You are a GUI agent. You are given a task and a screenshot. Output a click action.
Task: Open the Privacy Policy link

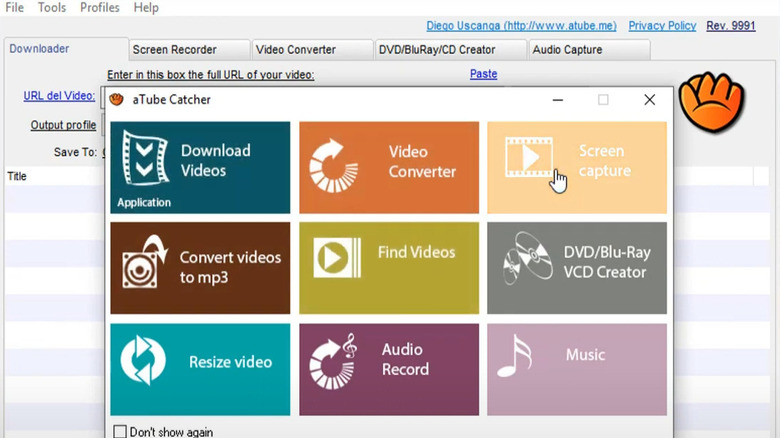pyautogui.click(x=662, y=26)
